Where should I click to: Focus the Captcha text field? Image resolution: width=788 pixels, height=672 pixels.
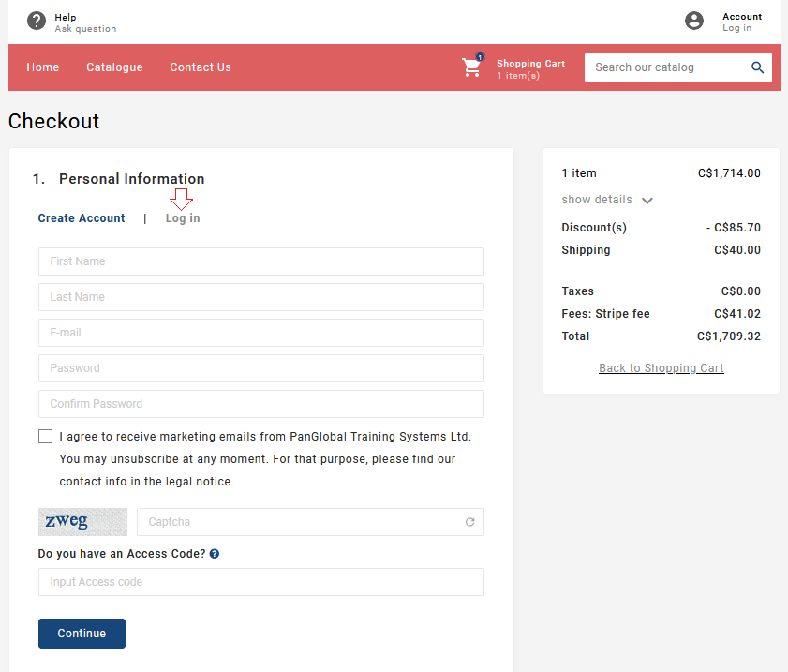[310, 522]
